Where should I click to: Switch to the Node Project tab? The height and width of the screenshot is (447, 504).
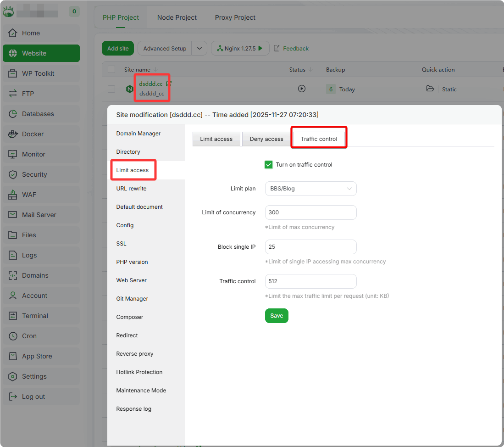177,17
